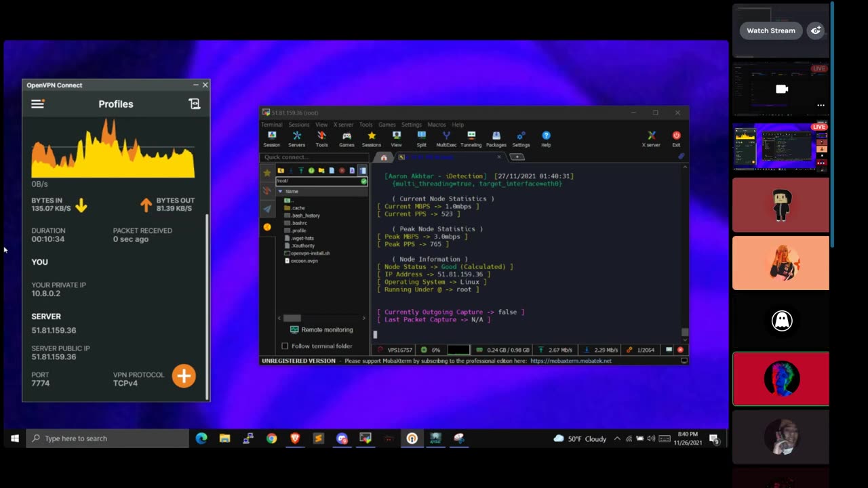Select the .bashrc file

[296, 223]
